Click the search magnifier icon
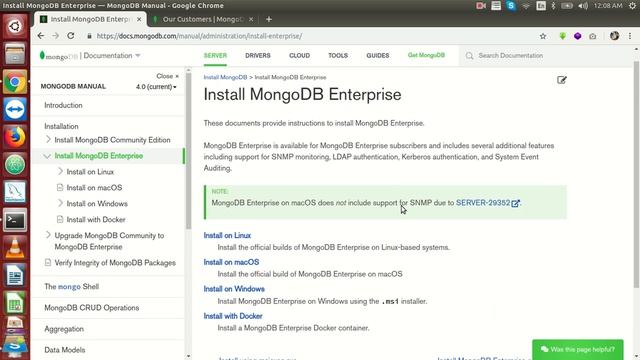The width and height of the screenshot is (640, 360). (x=469, y=56)
